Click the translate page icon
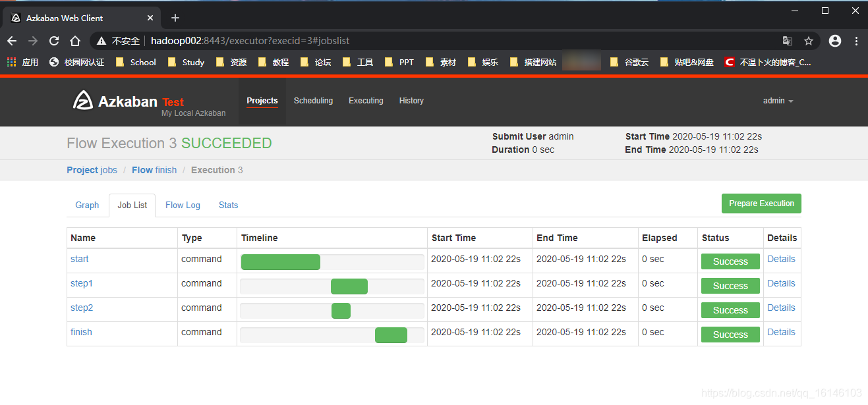 (788, 41)
